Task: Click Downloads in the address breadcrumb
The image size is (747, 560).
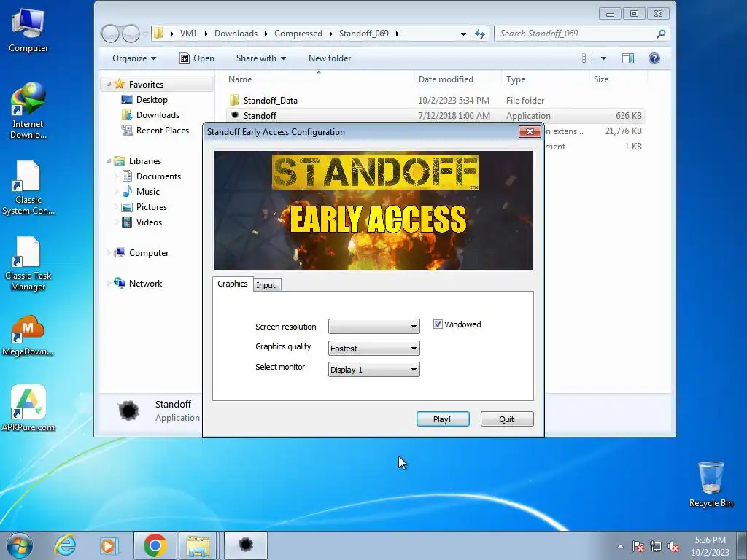Action: [x=236, y=34]
